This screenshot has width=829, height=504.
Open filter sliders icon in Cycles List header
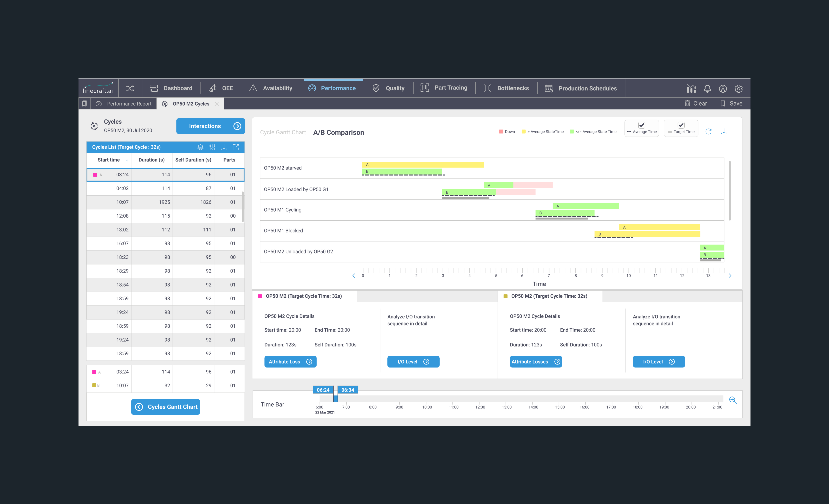212,147
